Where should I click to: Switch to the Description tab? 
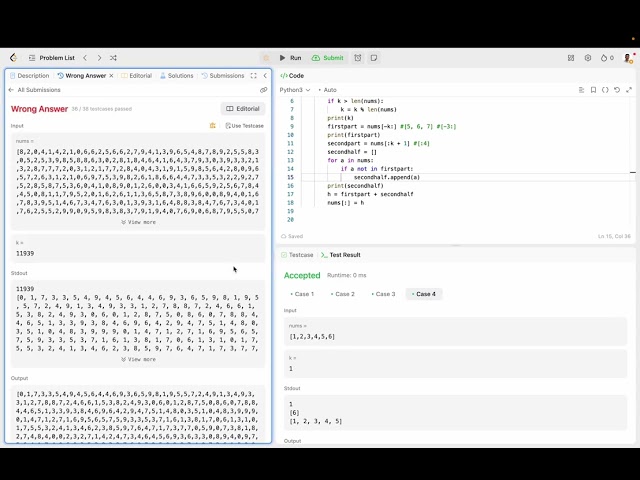(29, 76)
